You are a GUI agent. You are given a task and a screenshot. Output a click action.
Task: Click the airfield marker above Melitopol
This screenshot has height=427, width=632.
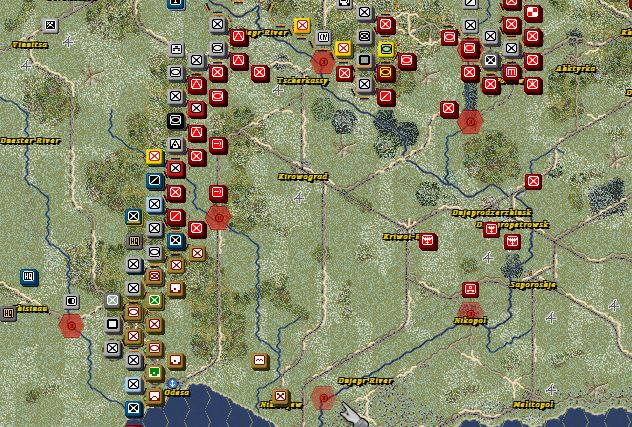point(551,389)
